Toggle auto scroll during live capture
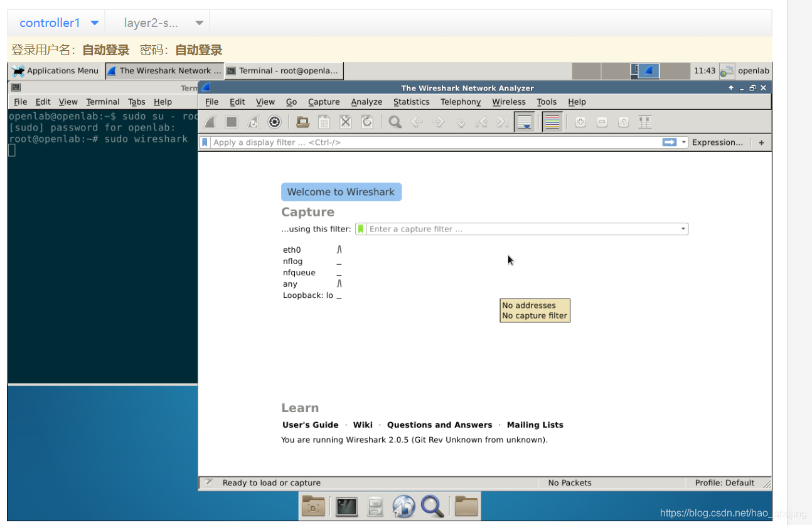 coord(525,122)
